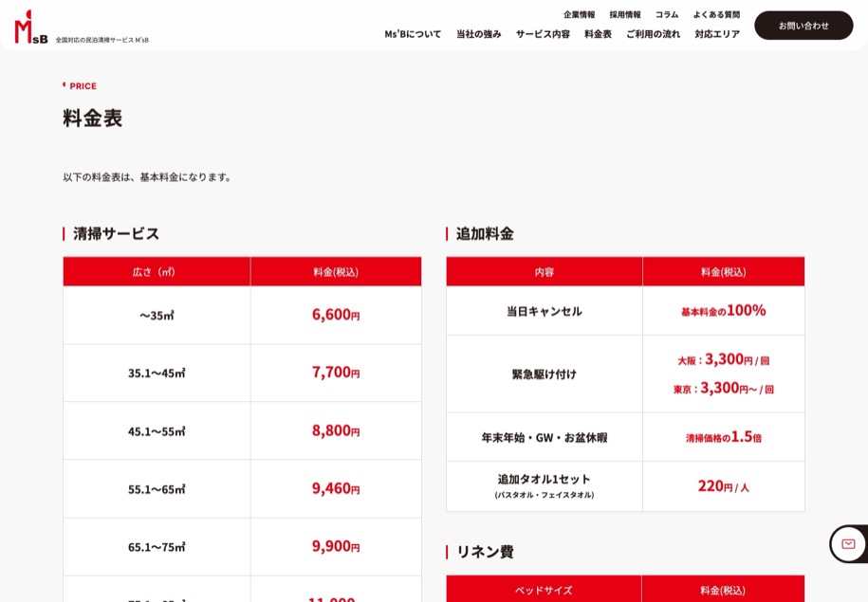
Task: Click the 9,900円 price
Action: click(x=336, y=546)
